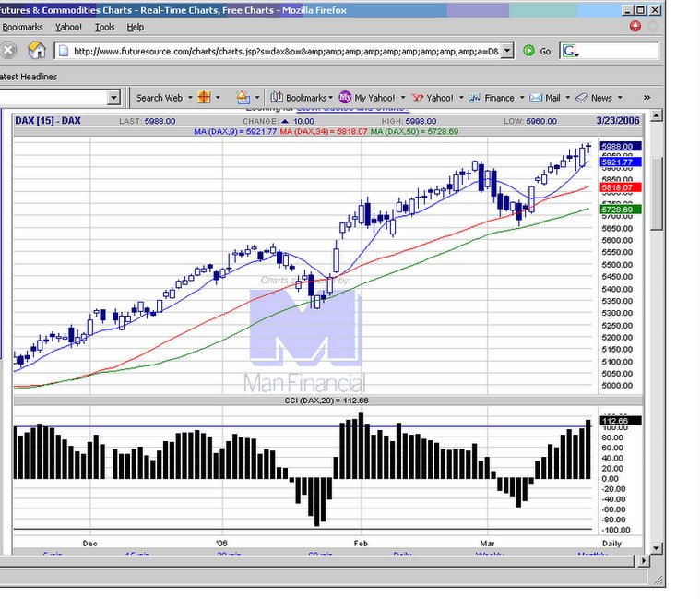Open News toolbar button
This screenshot has width=700, height=599.
click(594, 98)
